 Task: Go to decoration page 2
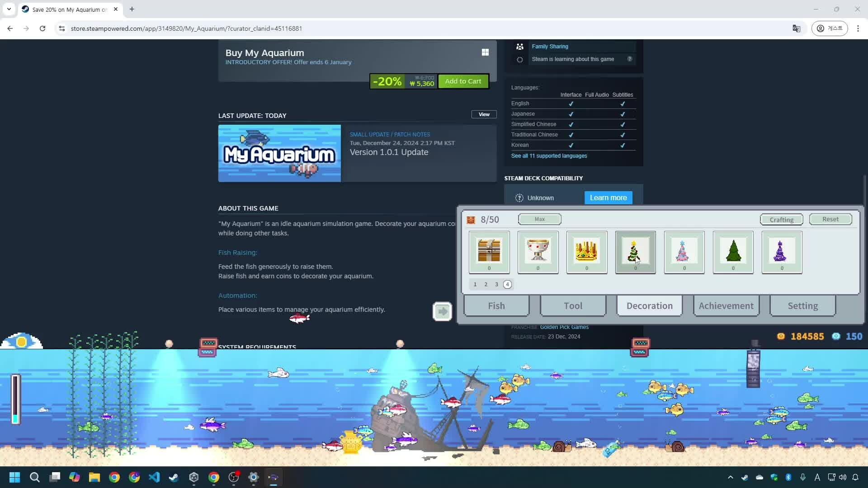[486, 284]
